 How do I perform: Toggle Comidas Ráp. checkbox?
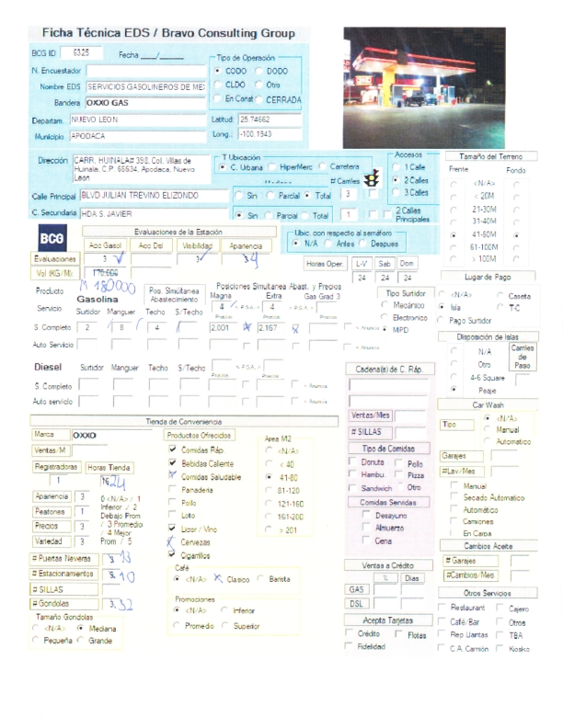click(x=172, y=449)
